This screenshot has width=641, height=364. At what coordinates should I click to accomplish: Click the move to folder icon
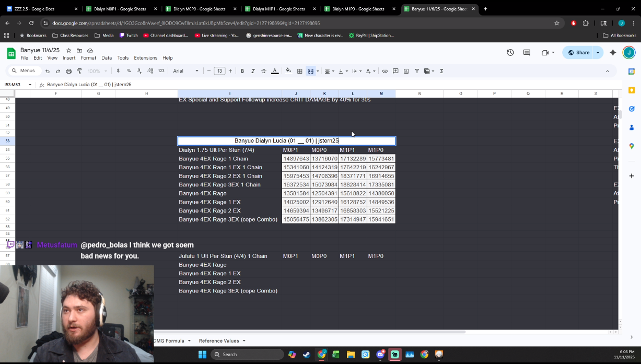79,50
